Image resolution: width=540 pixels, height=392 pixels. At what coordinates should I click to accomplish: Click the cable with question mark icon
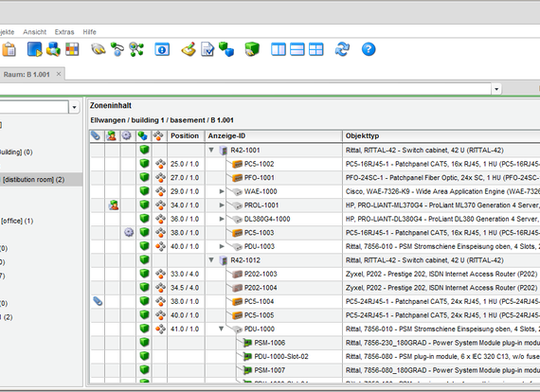(117, 49)
